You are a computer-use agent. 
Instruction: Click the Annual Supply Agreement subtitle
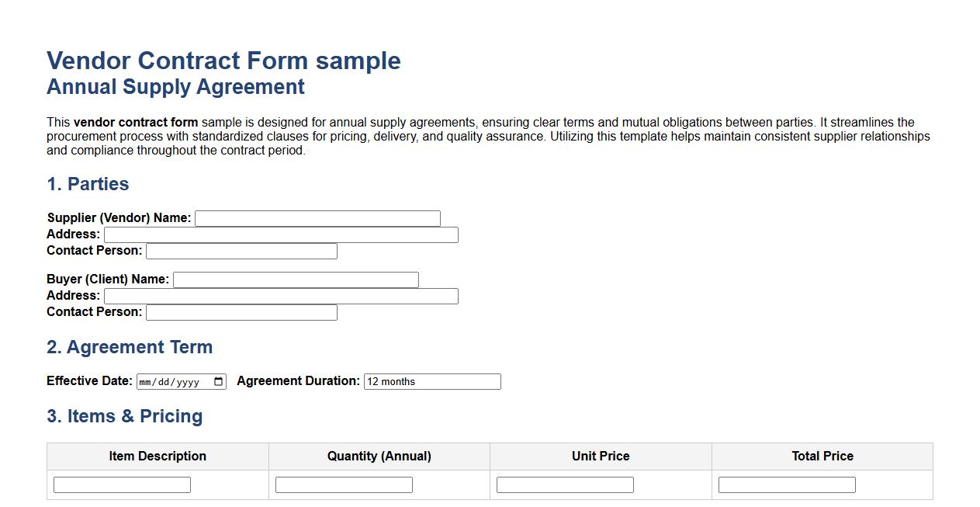175,87
